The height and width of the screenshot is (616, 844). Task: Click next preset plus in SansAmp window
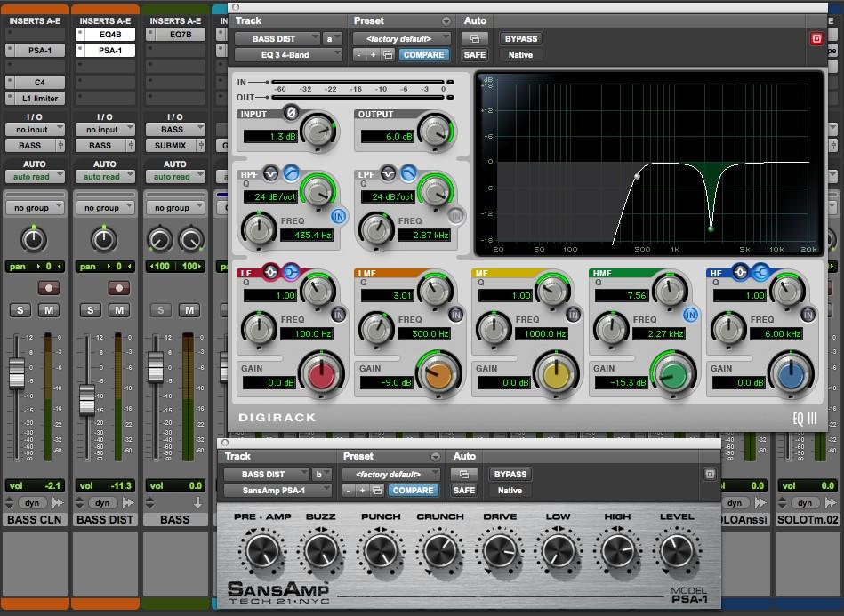point(362,491)
